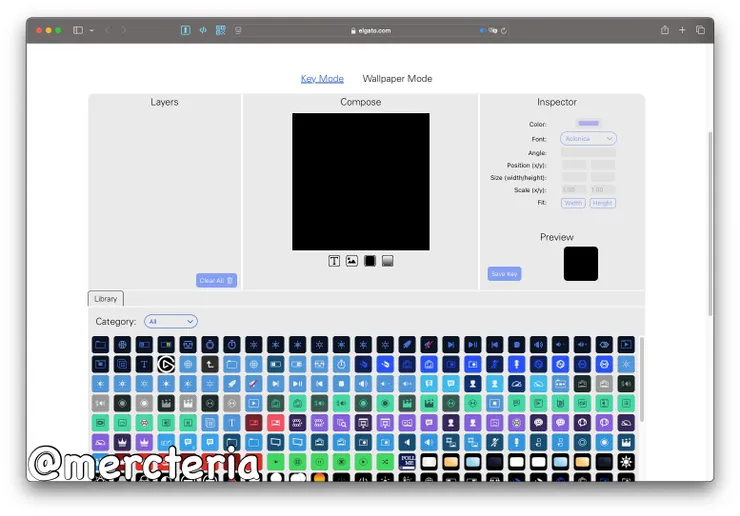The height and width of the screenshot is (516, 740).
Task: Apply solid black background fill below canvas
Action: (370, 261)
